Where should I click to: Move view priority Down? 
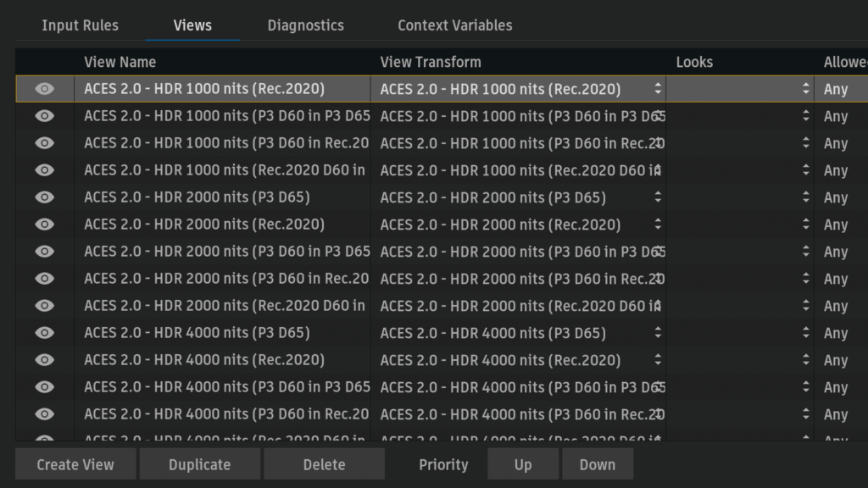coord(598,464)
